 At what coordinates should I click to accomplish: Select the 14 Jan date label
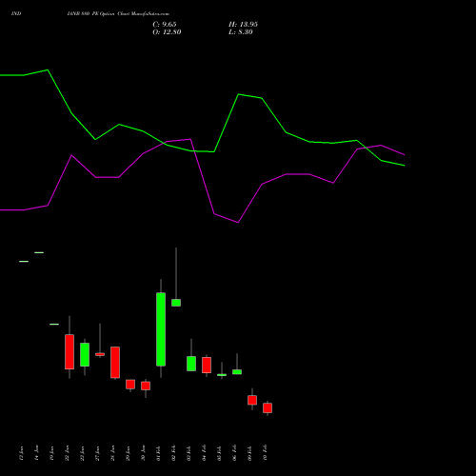point(36,453)
